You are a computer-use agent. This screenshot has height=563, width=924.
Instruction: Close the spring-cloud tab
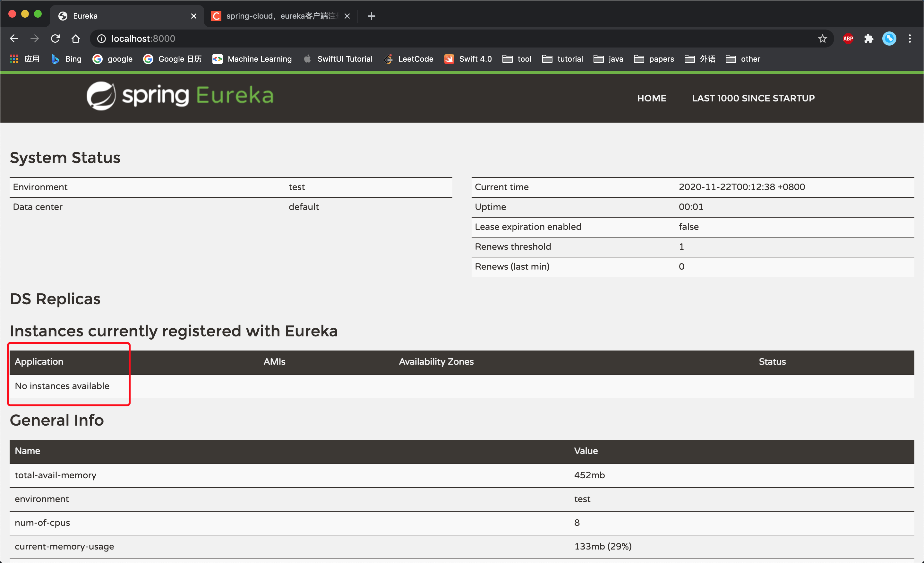[347, 16]
